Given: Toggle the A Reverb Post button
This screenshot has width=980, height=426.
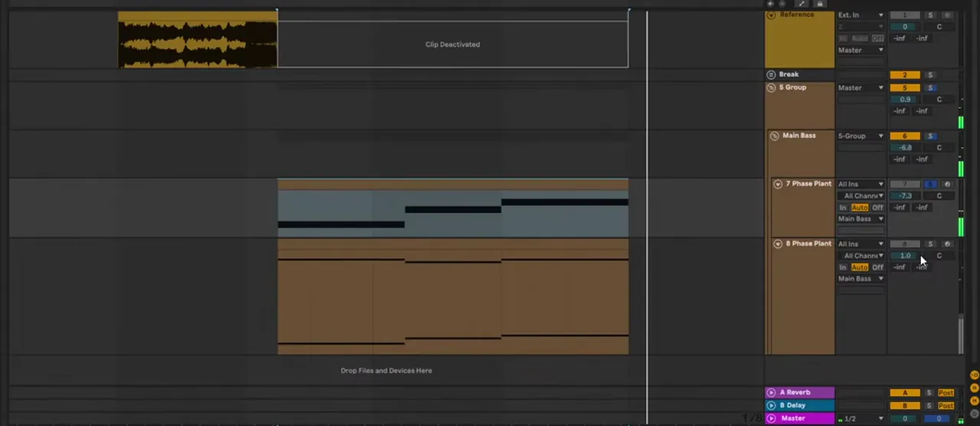Looking at the screenshot, I should click(x=946, y=393).
